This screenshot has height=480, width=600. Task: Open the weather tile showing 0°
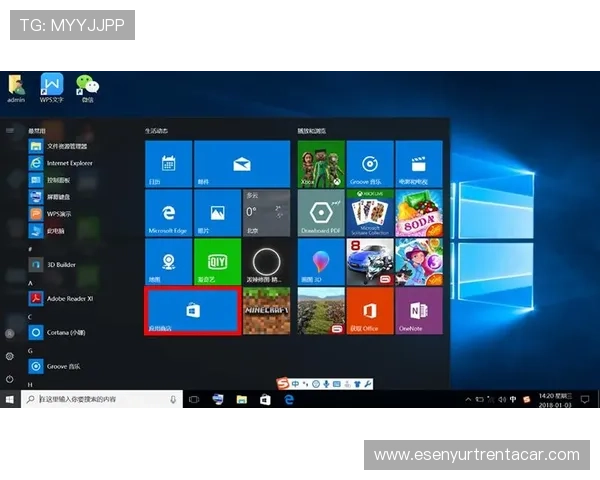point(266,213)
